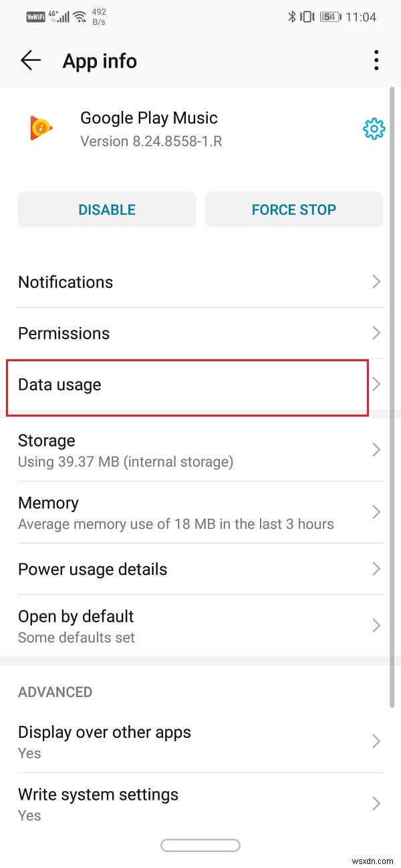Tap DISABLE for Google Play Music
The width and height of the screenshot is (401, 868).
106,209
